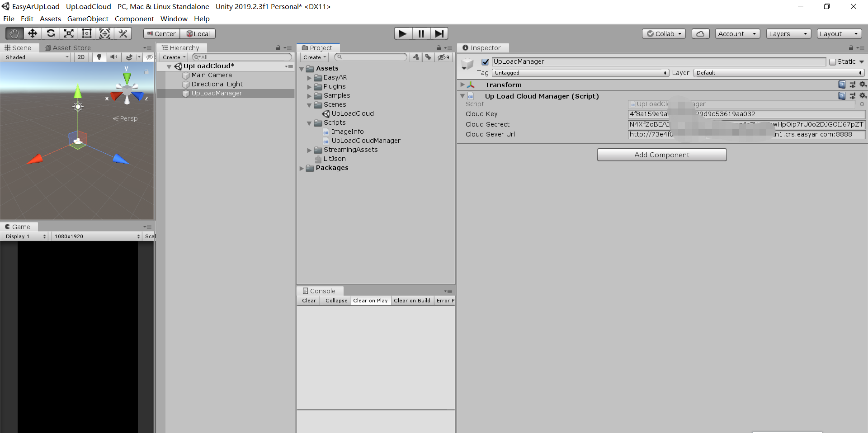Open the custom editor tools button
868x433 pixels.
pos(123,33)
